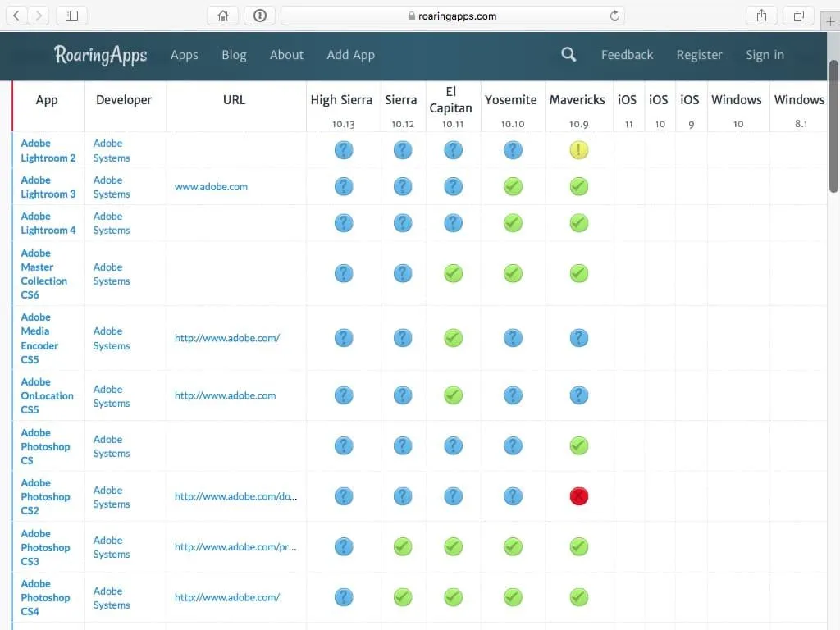Click the search magnifier icon in navbar
The image size is (840, 630).
tap(568, 55)
